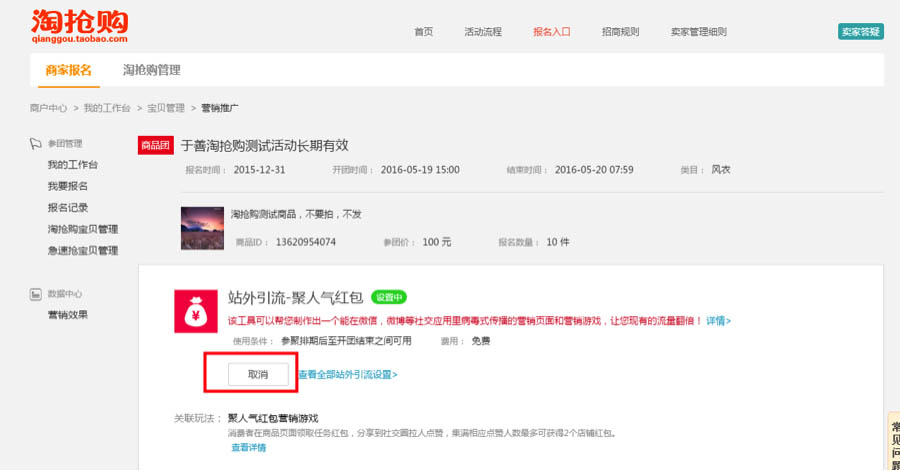Open 我的工作台 in the sidebar
900x471 pixels.
(72, 165)
